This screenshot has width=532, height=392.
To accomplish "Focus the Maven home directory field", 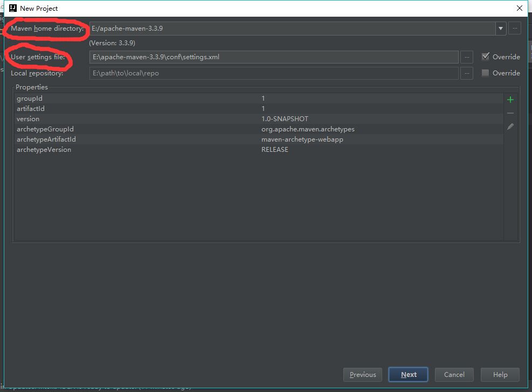I will 293,29.
